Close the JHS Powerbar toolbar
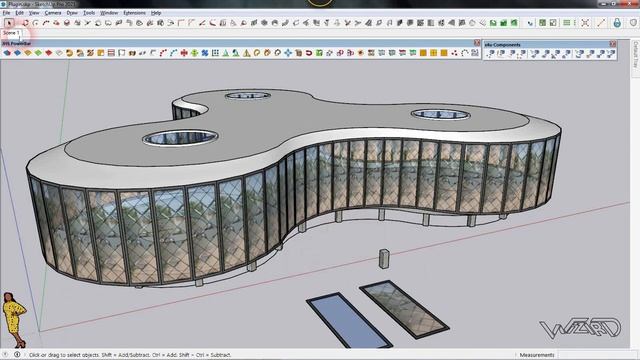Screen dimensions: 640x360 [x=477, y=43]
